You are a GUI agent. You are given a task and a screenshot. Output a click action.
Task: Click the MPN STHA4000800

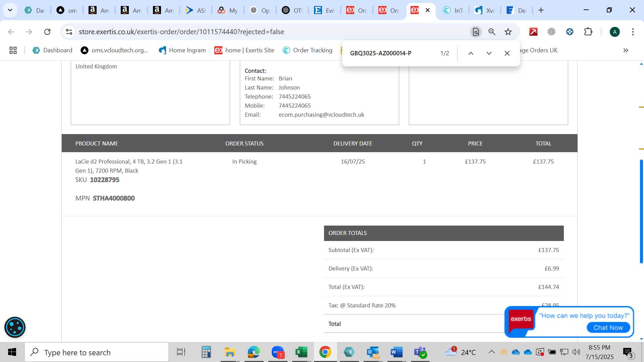[x=114, y=198]
